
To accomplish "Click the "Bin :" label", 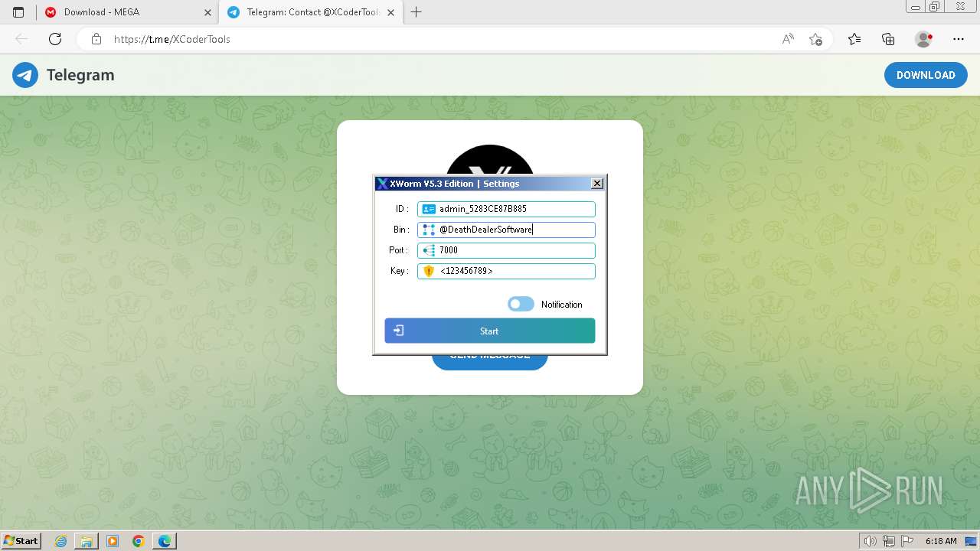I will tap(401, 230).
